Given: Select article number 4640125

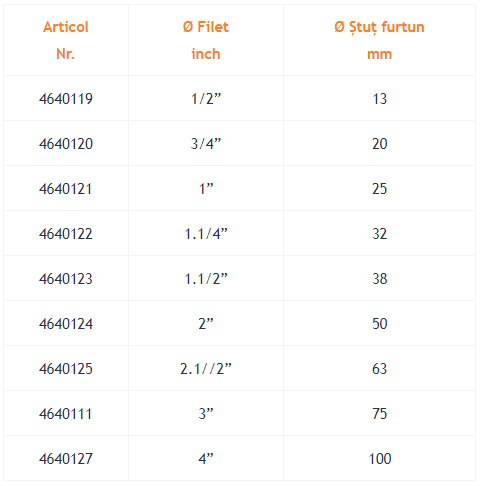Looking at the screenshot, I should click(x=66, y=369).
